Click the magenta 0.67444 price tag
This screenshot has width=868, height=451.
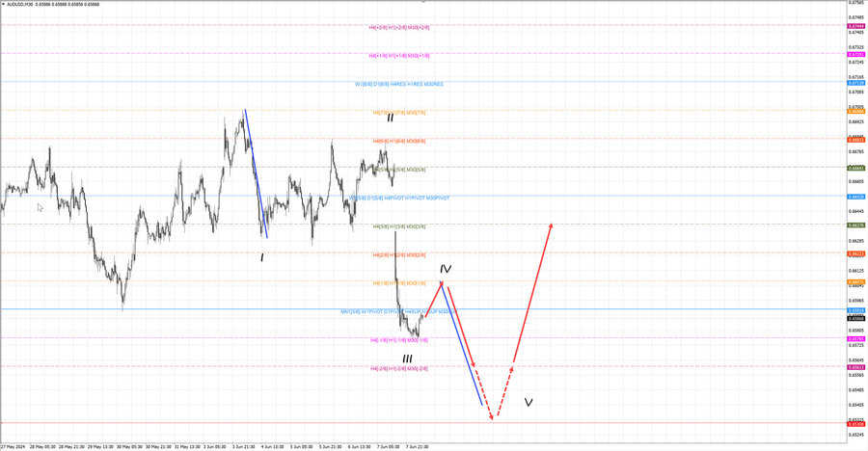[856, 26]
